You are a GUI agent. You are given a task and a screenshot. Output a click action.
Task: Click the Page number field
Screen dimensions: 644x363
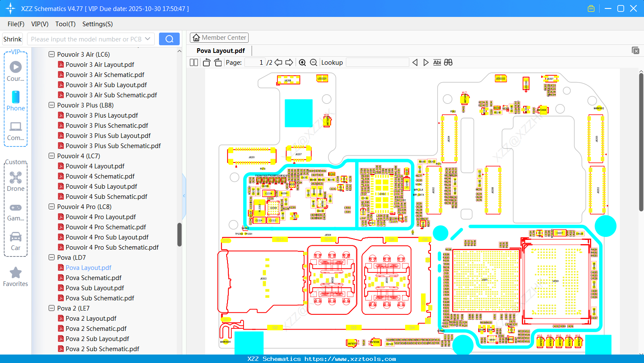(x=255, y=63)
